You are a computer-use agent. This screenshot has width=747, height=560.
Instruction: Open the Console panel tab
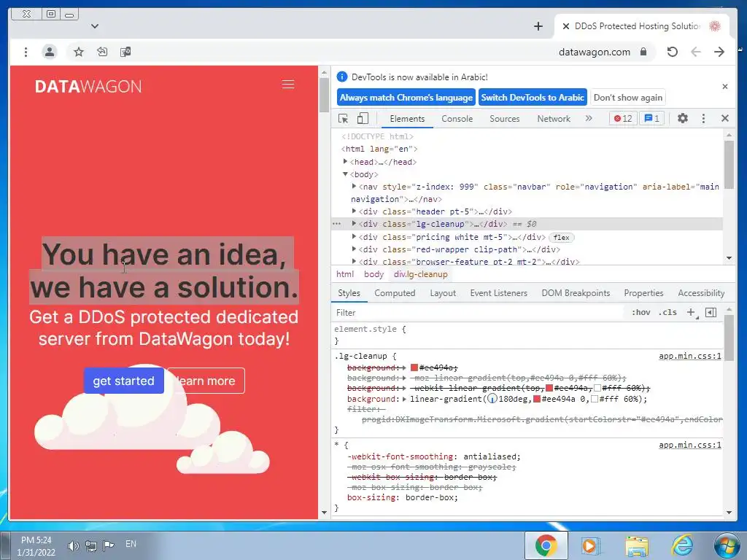457,119
